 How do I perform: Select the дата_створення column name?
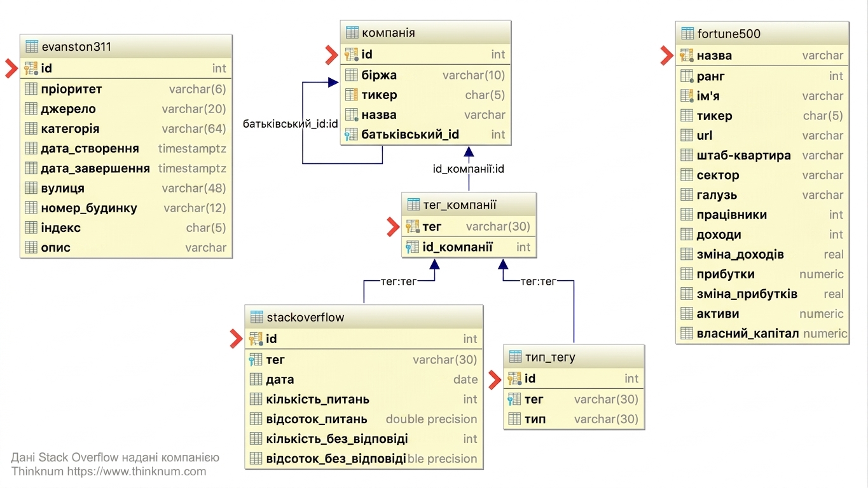(90, 148)
